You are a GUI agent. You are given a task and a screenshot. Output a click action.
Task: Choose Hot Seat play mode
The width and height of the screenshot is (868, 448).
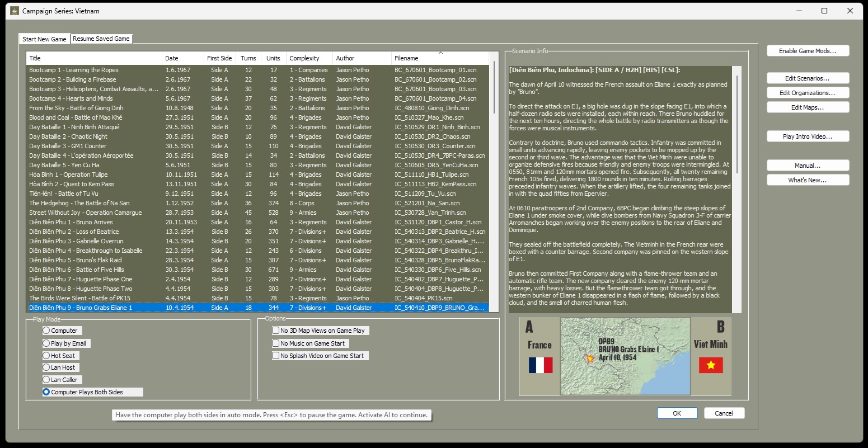(x=59, y=356)
